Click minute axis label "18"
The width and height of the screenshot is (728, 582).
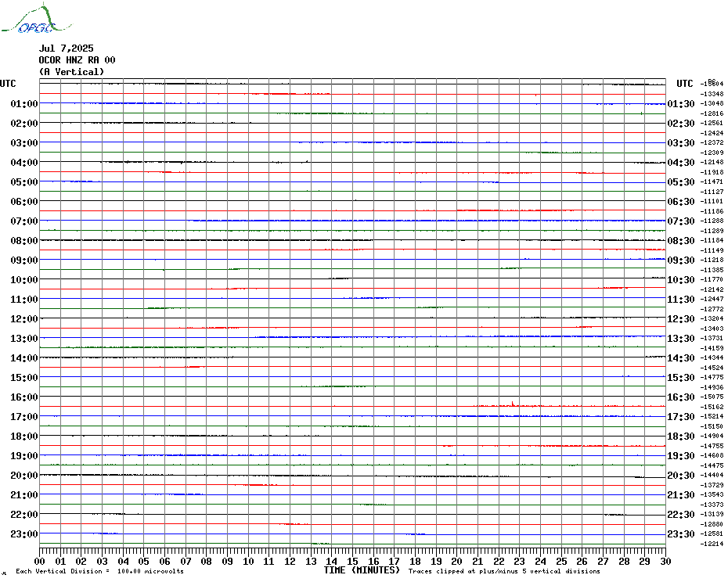415,561
